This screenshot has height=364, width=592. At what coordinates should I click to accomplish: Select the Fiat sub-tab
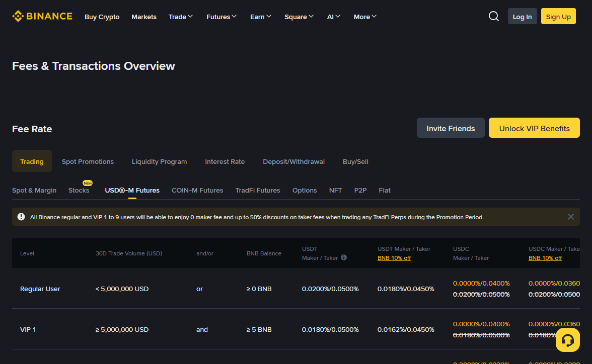point(385,190)
